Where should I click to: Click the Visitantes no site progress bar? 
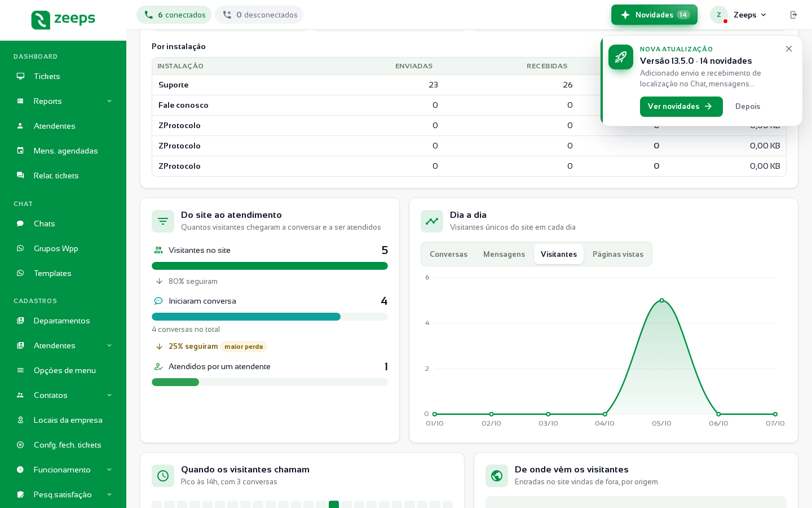270,266
